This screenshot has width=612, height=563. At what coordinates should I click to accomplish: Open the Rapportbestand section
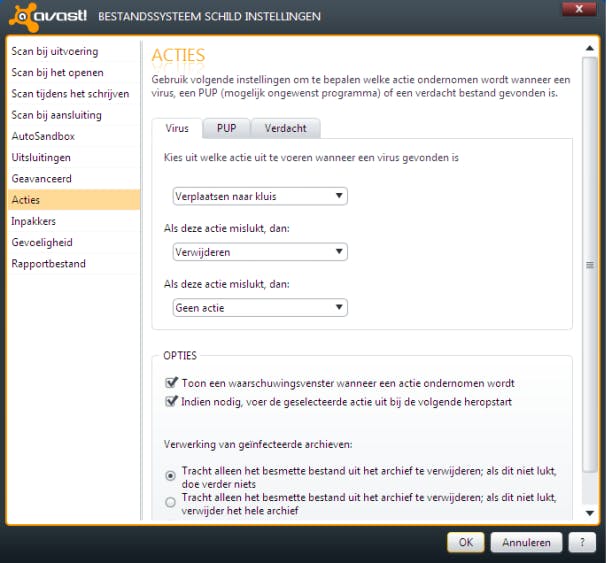pyautogui.click(x=73, y=264)
